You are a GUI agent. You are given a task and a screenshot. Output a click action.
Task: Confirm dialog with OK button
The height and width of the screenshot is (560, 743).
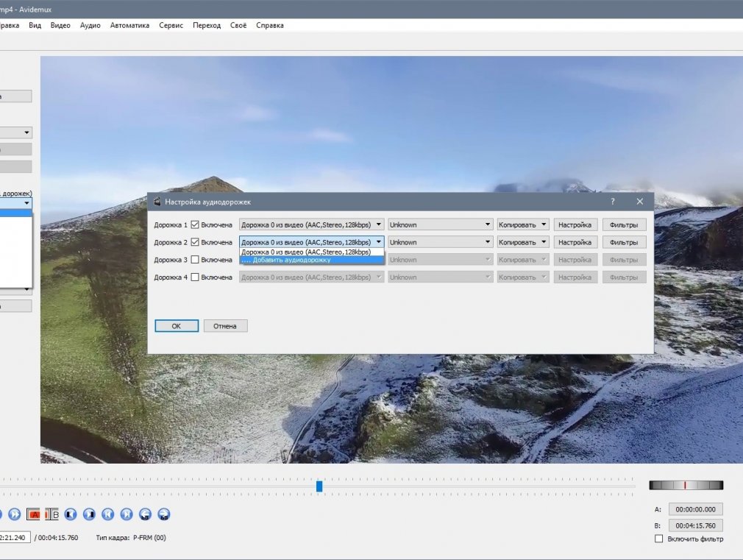[x=177, y=326]
